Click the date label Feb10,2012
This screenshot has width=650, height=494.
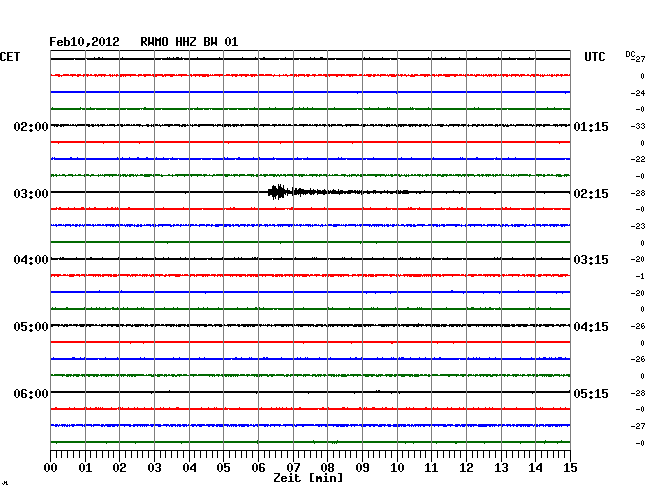(x=84, y=42)
